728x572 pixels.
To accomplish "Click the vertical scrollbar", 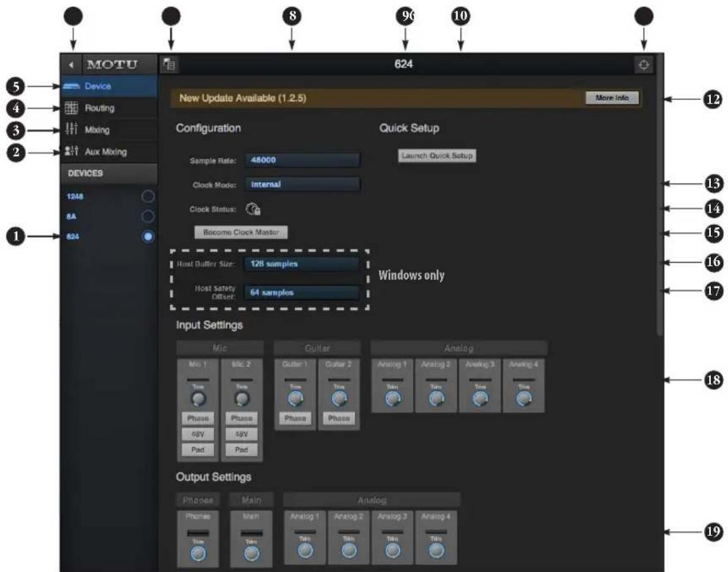I will pos(660,195).
